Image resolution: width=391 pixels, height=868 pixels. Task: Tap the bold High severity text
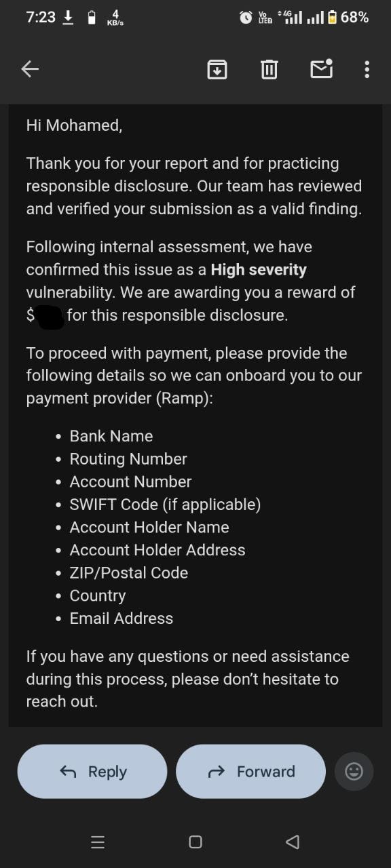pos(259,270)
